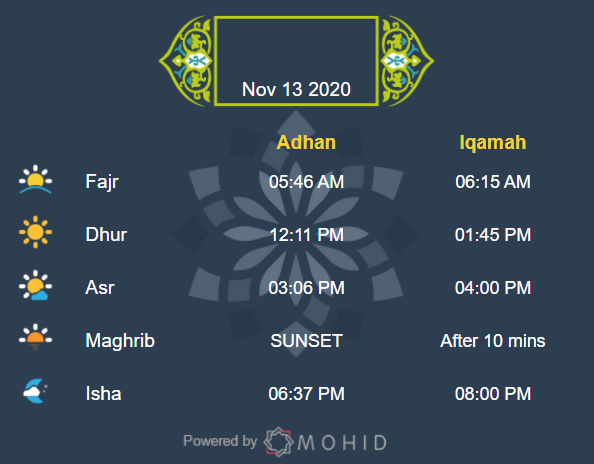This screenshot has height=464, width=594.
Task: Click the MOHID logo icon
Action: click(x=278, y=442)
